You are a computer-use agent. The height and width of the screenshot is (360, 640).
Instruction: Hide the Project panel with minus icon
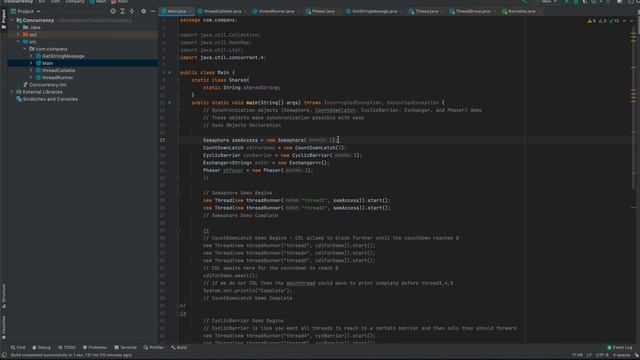153,11
